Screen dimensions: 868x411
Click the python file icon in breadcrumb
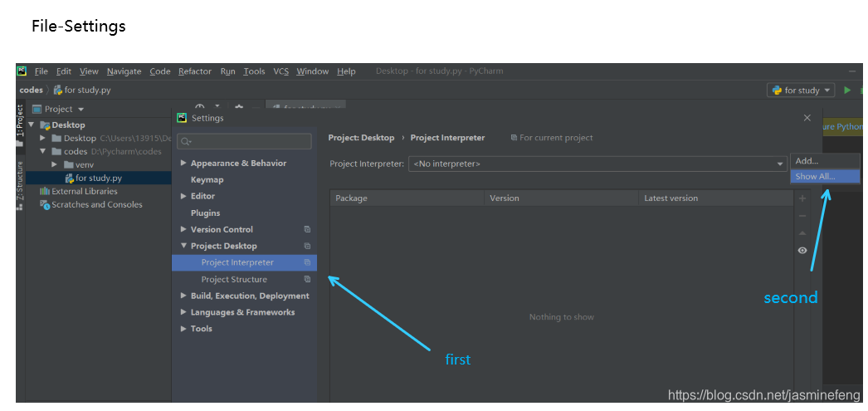click(58, 90)
